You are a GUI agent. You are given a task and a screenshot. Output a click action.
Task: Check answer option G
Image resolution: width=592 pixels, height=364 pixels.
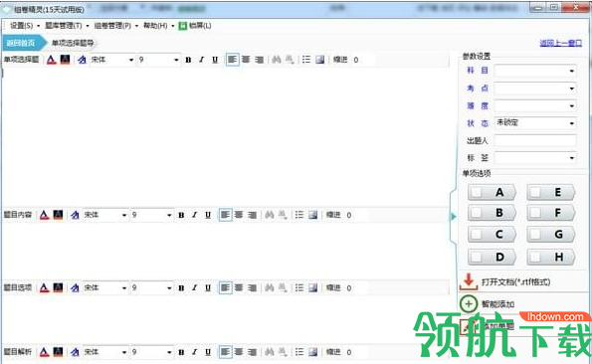(535, 235)
